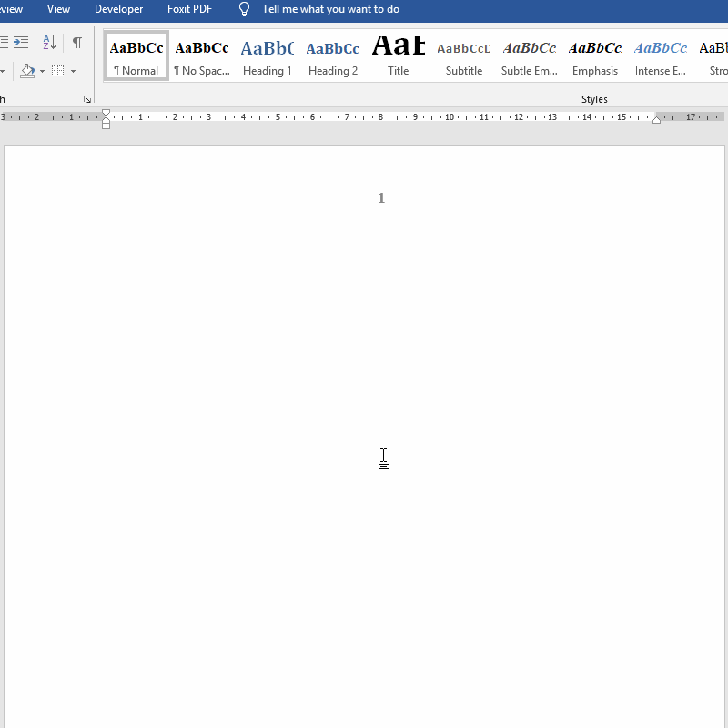
Task: Apply the Title style
Action: click(x=399, y=56)
